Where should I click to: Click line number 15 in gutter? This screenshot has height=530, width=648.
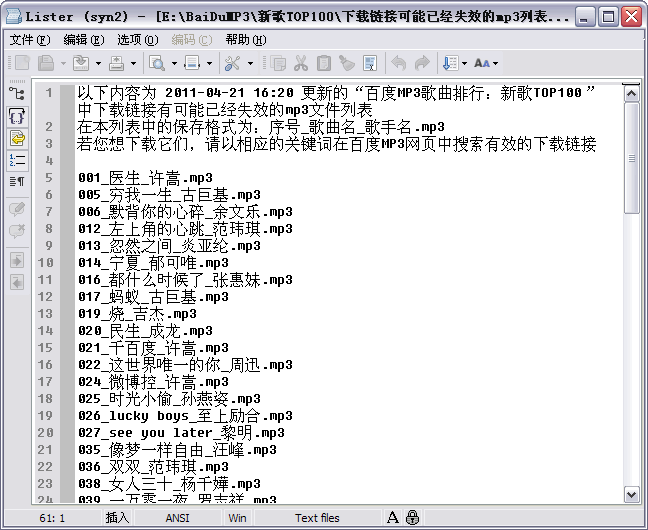45,348
